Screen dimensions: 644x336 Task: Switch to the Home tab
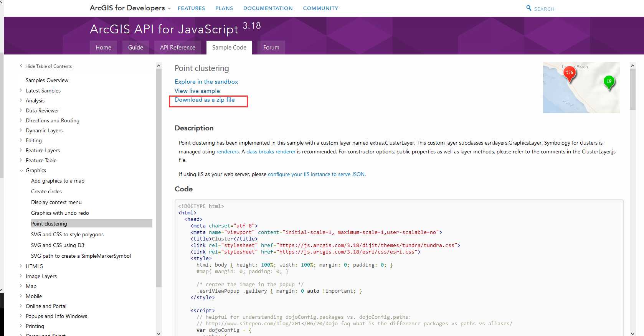[103, 48]
